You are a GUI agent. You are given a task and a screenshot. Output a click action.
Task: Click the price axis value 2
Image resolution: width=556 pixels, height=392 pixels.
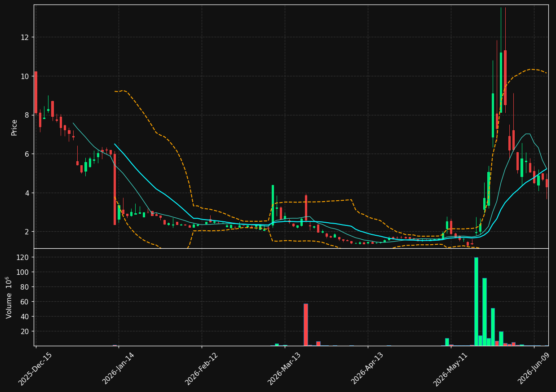tap(28, 232)
